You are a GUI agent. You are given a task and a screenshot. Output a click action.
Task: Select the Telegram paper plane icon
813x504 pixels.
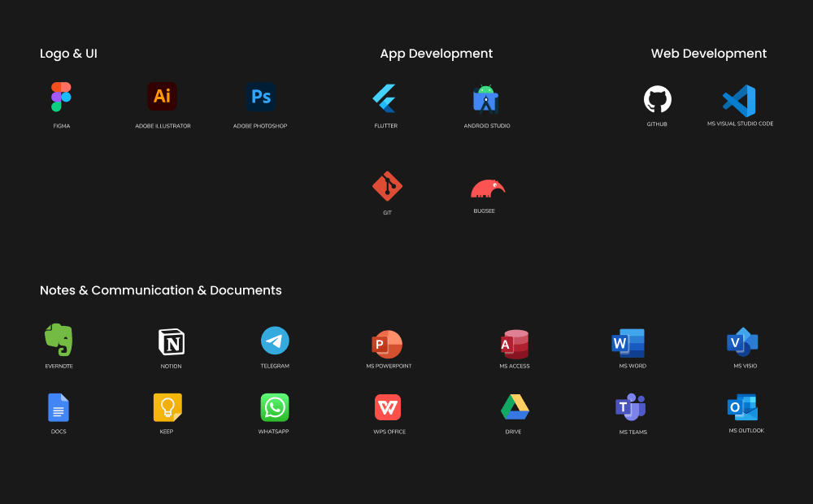pyautogui.click(x=275, y=341)
